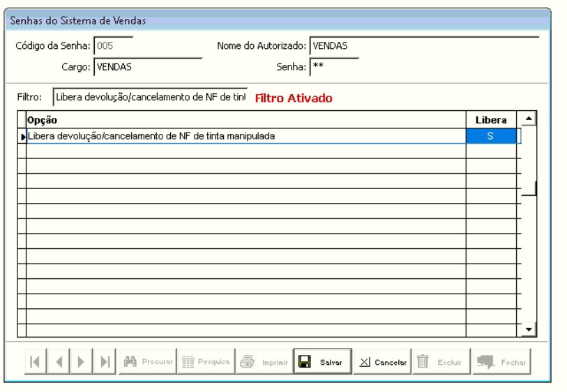Image resolution: width=567 pixels, height=392 pixels.
Task: Click the Filtro text field
Action: [150, 97]
